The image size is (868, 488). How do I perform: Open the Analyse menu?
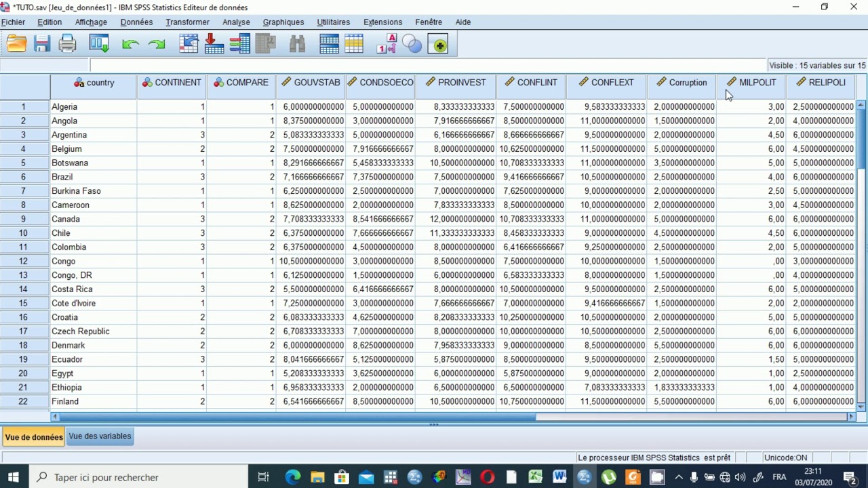point(236,22)
